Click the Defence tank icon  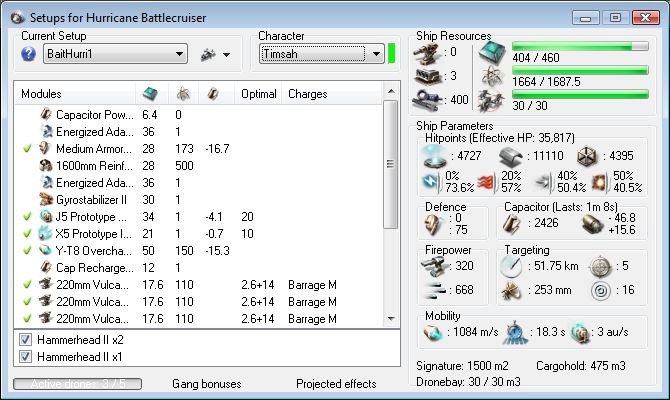(x=435, y=224)
